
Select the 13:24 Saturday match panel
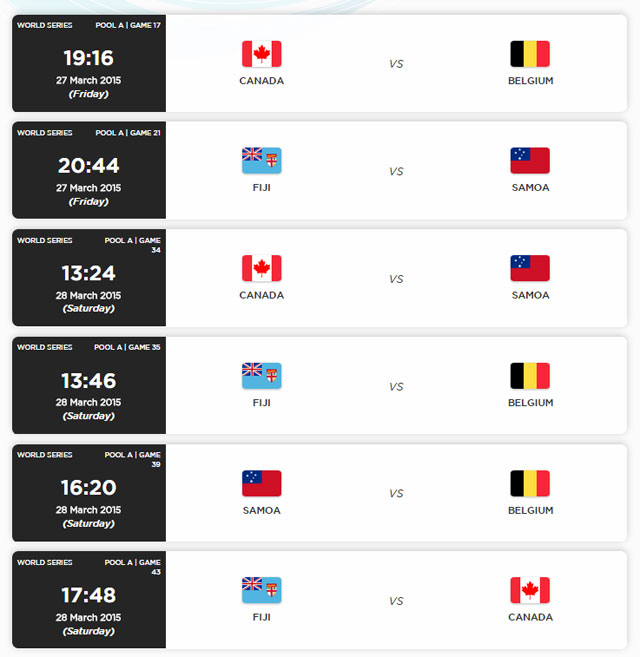coord(89,277)
